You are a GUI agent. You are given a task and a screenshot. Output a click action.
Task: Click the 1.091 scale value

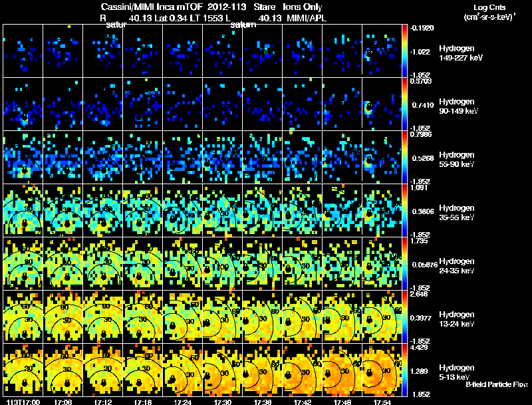tap(419, 188)
